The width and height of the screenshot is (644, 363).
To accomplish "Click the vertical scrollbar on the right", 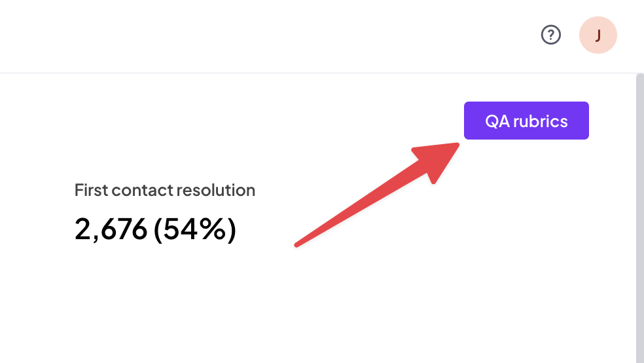I will (640, 218).
